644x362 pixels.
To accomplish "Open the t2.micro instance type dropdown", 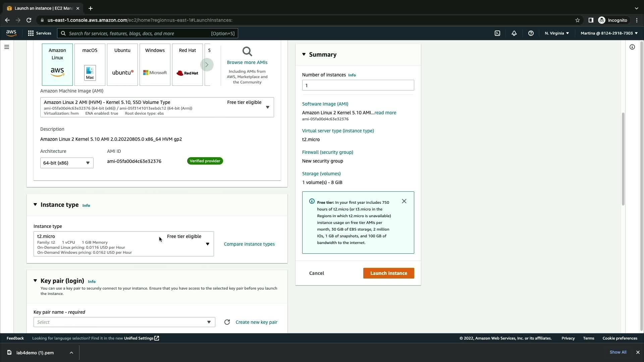I will (x=123, y=244).
